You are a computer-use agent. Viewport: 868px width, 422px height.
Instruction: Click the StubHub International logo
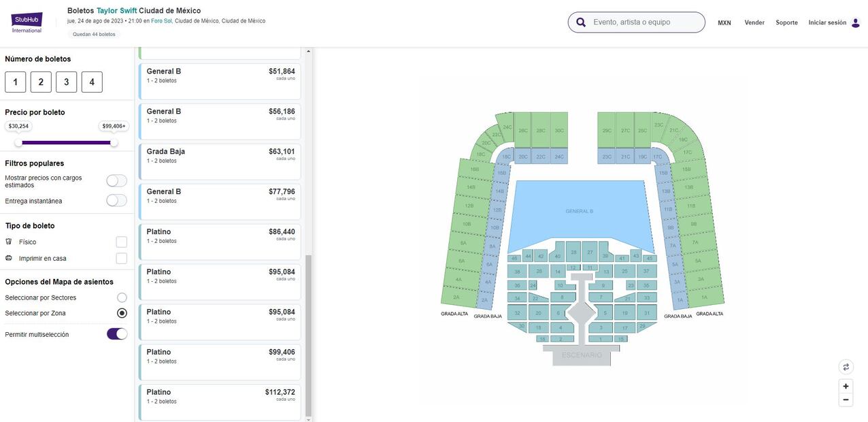click(x=27, y=22)
